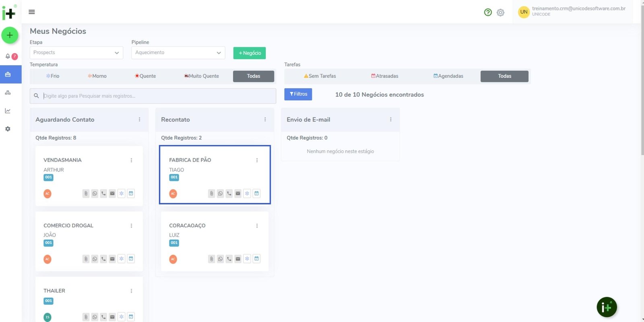Open the reports chart icon in sidebar

click(8, 111)
